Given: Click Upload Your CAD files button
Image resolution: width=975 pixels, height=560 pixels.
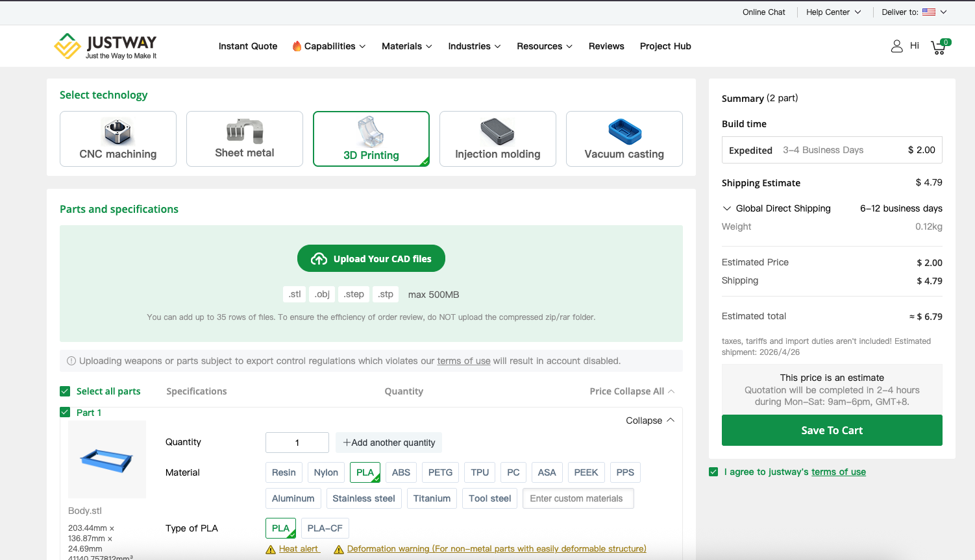Looking at the screenshot, I should 371,258.
